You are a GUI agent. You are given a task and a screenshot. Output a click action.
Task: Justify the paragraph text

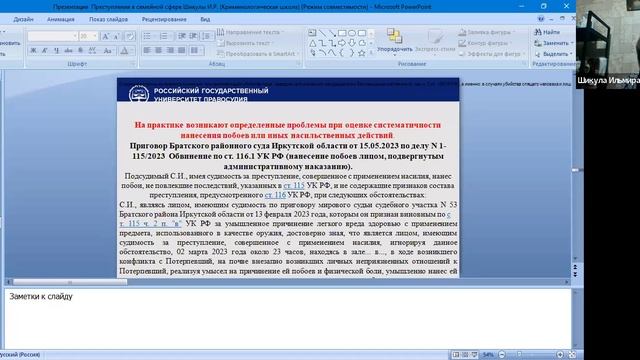182,50
